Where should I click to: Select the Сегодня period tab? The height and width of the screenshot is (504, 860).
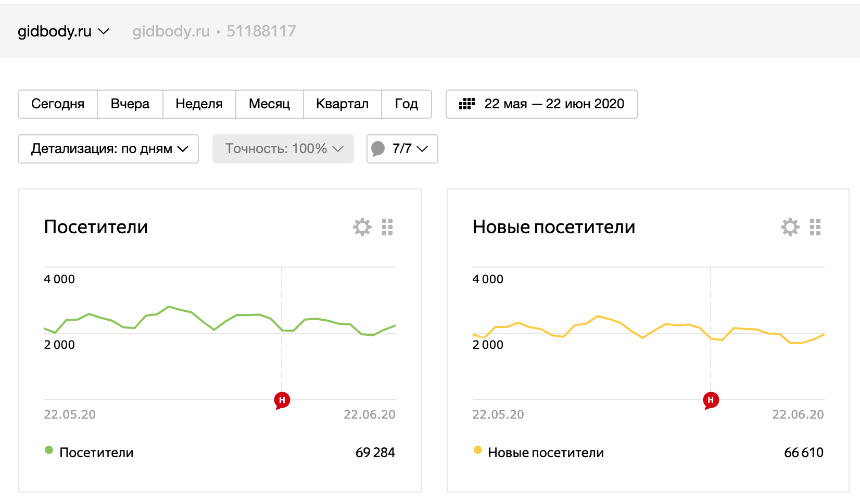[x=58, y=104]
